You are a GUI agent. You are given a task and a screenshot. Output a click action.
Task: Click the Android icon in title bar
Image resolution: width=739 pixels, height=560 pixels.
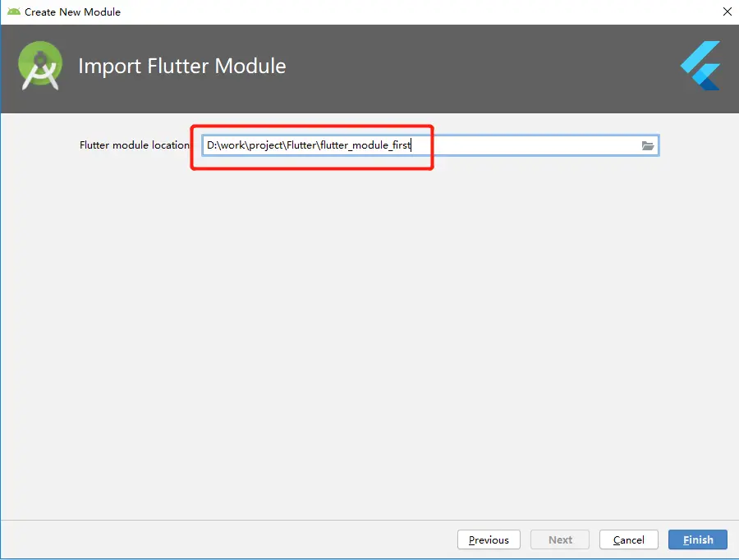pos(14,11)
